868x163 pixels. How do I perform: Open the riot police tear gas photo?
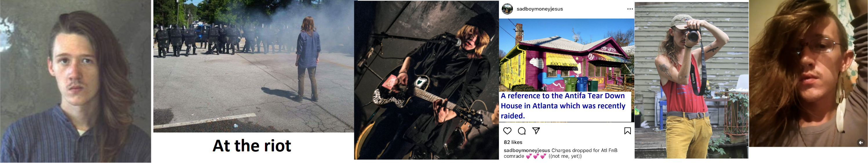click(x=253, y=66)
